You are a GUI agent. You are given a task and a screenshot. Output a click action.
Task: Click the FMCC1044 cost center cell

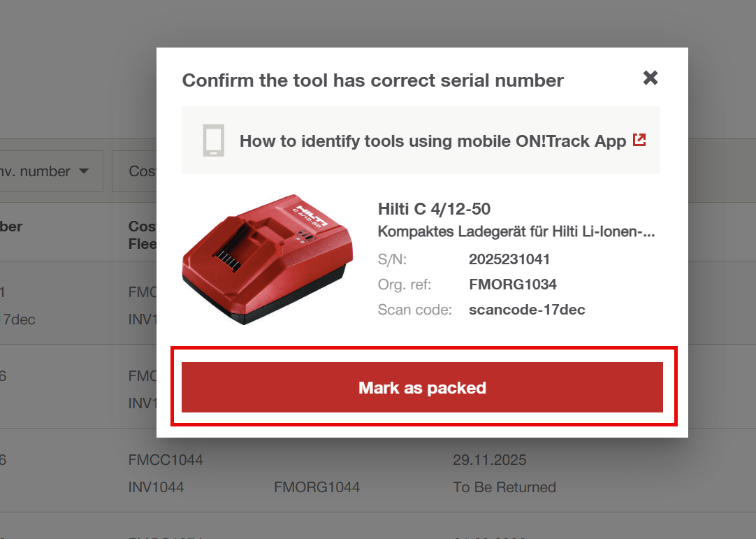point(166,460)
